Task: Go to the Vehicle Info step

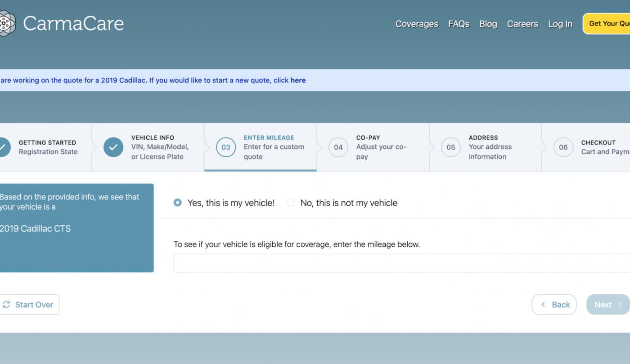Action: 148,147
